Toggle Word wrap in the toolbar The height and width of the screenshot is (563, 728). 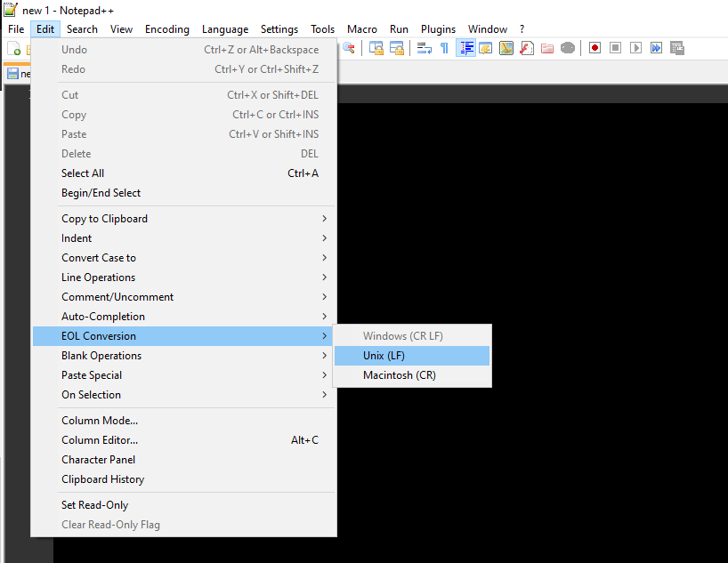click(425, 49)
